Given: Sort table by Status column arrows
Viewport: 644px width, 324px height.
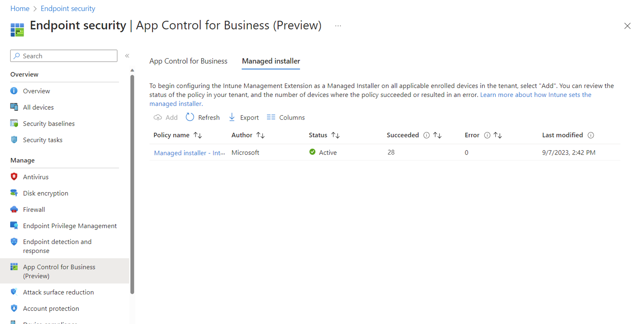Looking at the screenshot, I should tap(335, 135).
